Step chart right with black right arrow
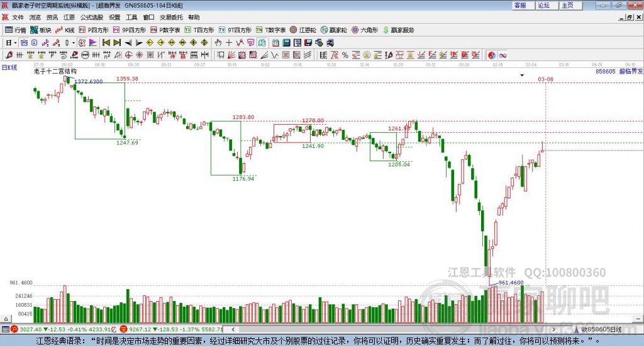 click(139, 42)
